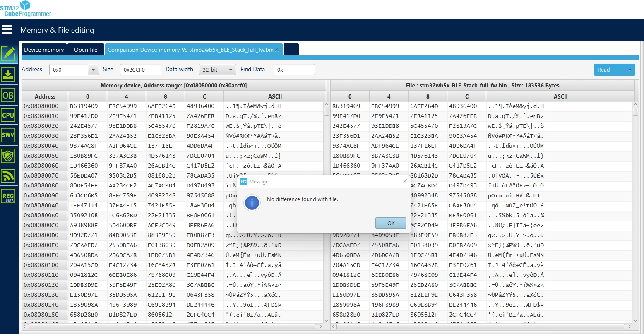The width and height of the screenshot is (644, 334).
Task: Open the SWV viewer sidebar icon
Action: (8, 135)
